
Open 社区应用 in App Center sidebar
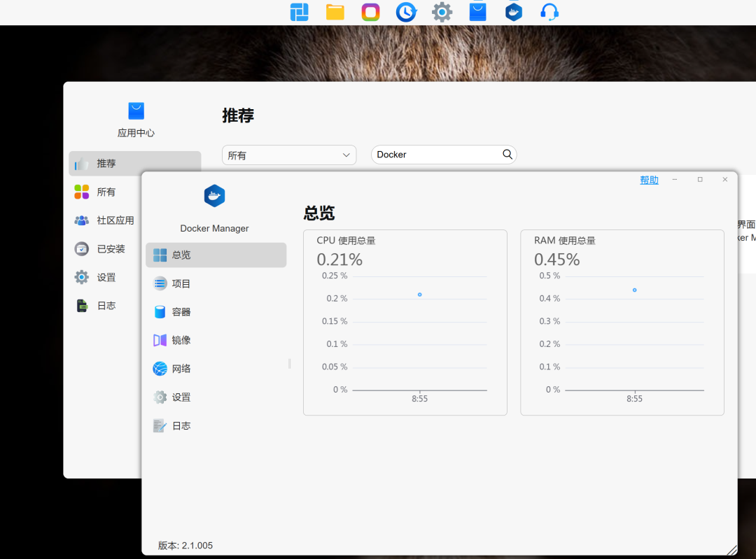coord(115,220)
